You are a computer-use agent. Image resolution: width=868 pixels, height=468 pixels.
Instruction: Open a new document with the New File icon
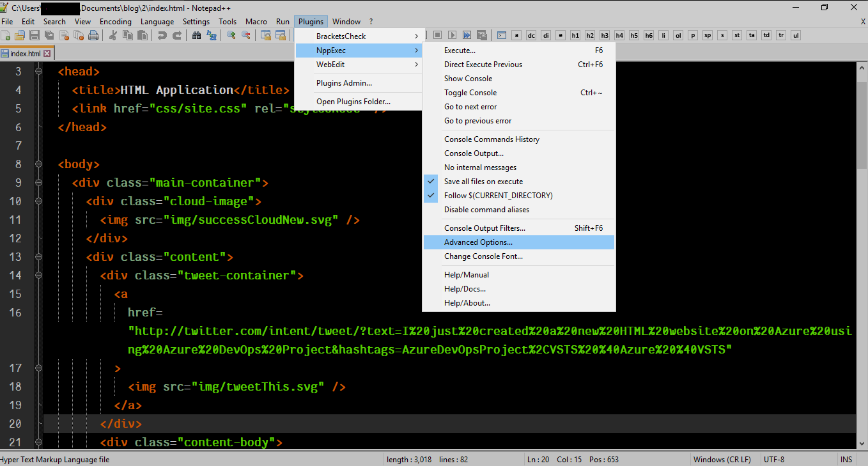5,36
